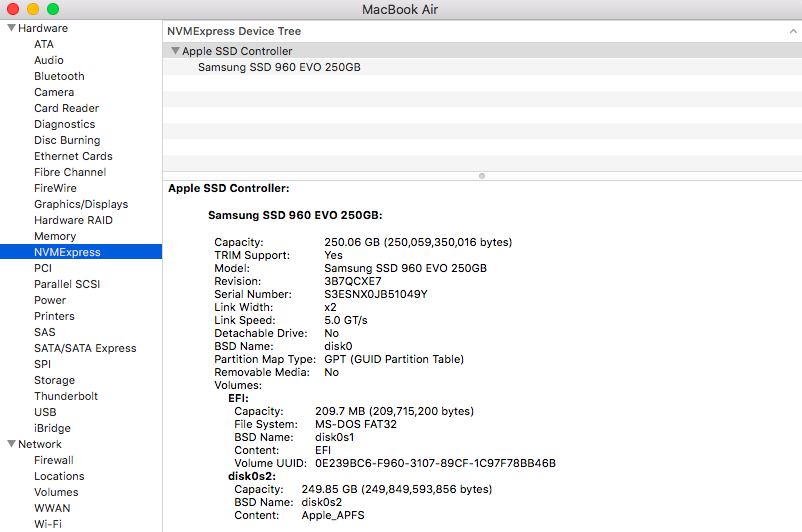Click the Apple_APFS content value
Screen dimensions: 802x532
(x=333, y=515)
